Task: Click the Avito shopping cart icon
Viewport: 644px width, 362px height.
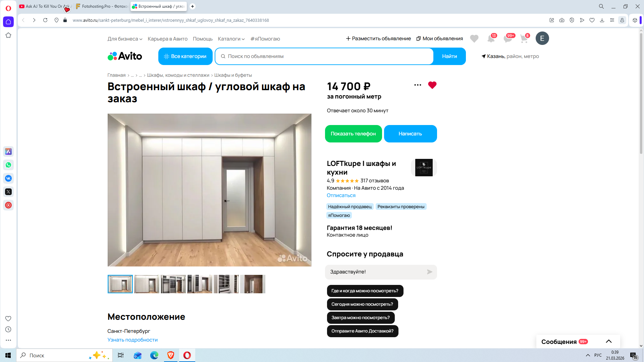Action: [524, 39]
